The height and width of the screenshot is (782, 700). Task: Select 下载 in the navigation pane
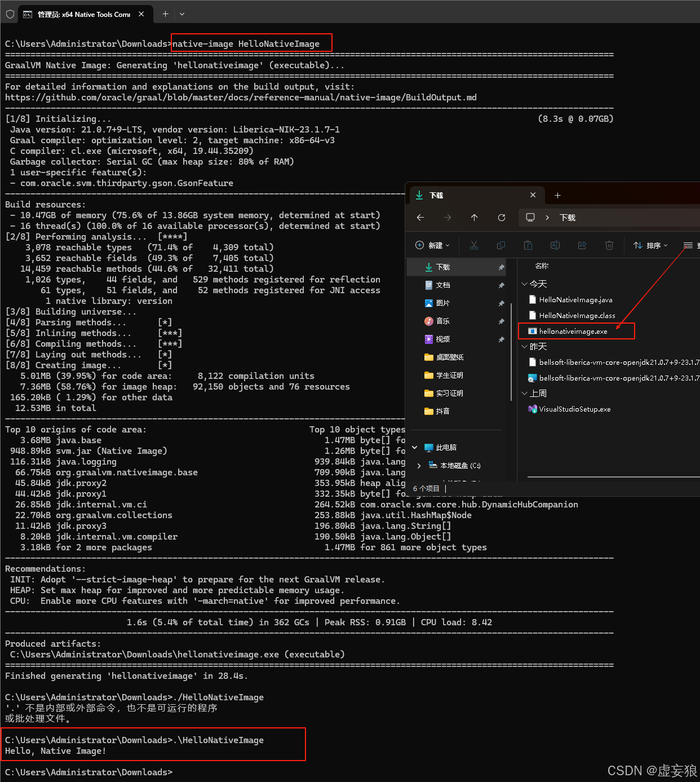point(456,267)
